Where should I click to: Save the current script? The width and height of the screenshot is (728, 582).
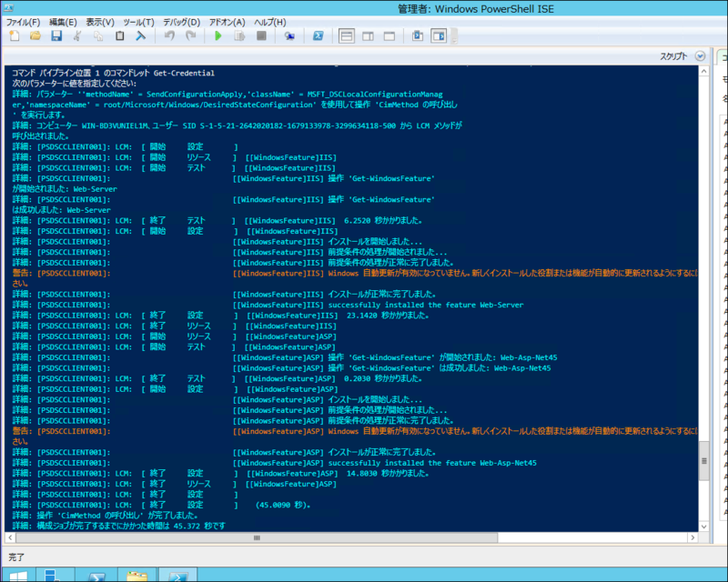point(56,36)
